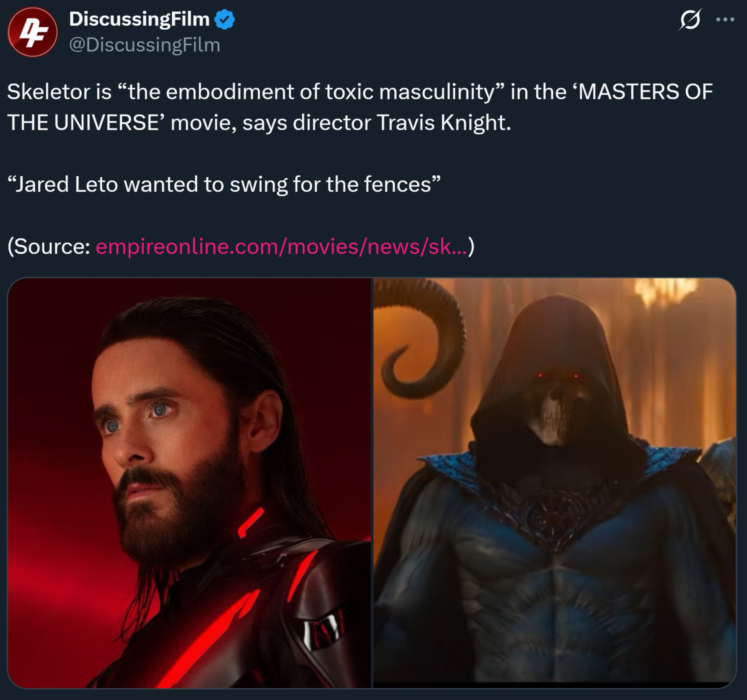Click the 'MASTERS OF THE UNIVERSE' title text
Screen dimensions: 747x700
(360, 107)
